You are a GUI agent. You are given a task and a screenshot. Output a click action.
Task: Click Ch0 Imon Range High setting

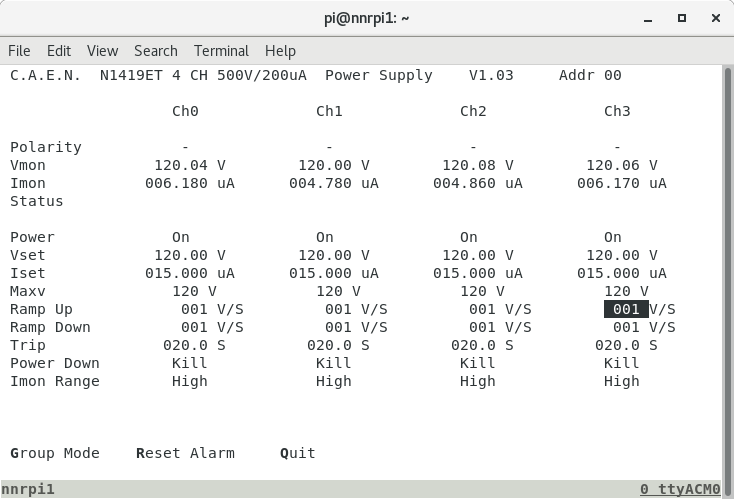[190, 381]
